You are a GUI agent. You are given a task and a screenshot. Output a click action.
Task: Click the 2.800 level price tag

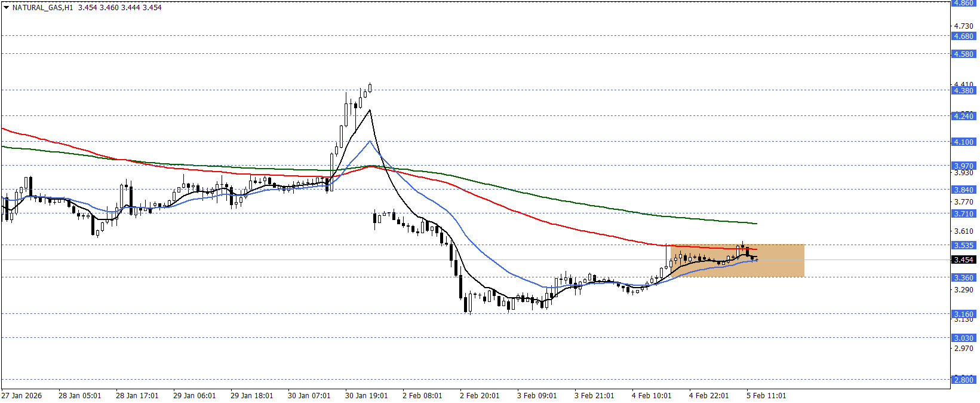pos(963,380)
